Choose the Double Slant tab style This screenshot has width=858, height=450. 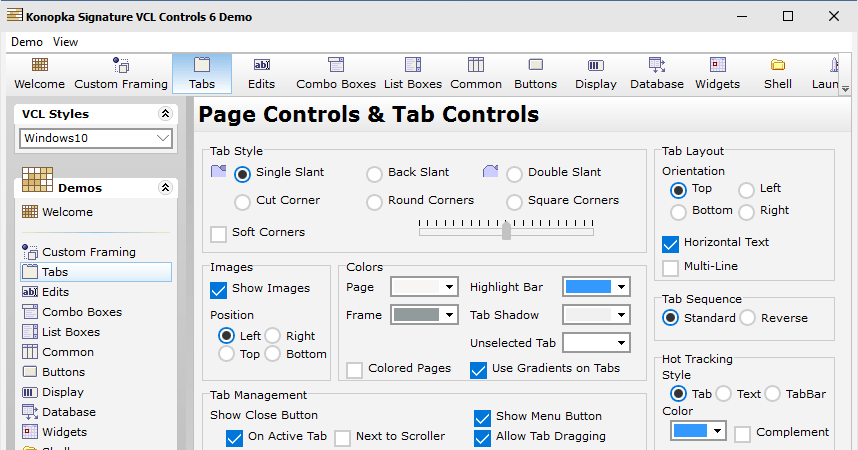click(514, 174)
